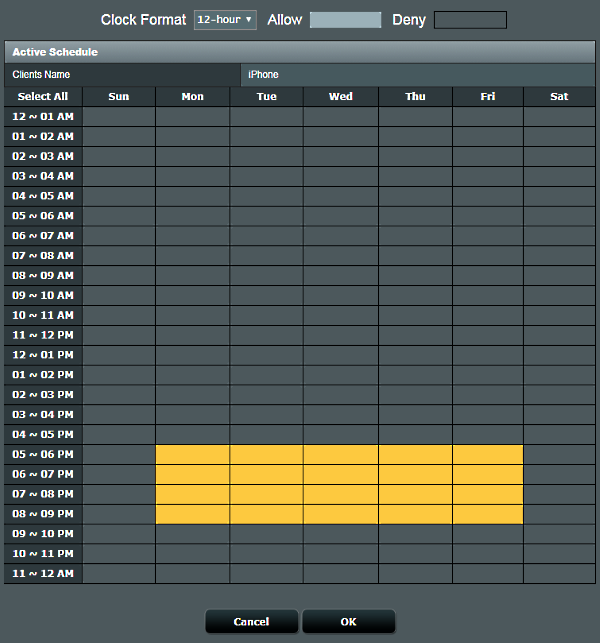
Task: Select the 05 ~ 06 AM row label
Action: click(43, 216)
